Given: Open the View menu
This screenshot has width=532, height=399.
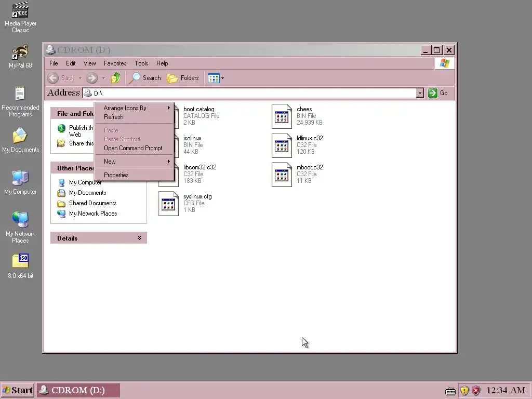Looking at the screenshot, I should click(89, 63).
